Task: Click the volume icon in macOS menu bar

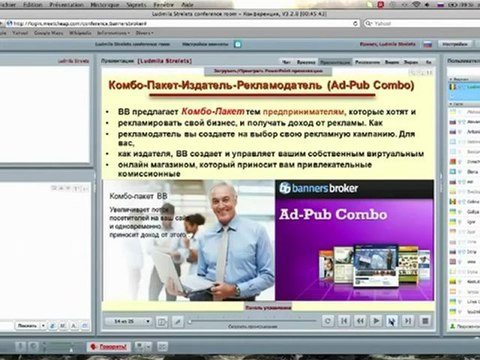Action: point(428,5)
